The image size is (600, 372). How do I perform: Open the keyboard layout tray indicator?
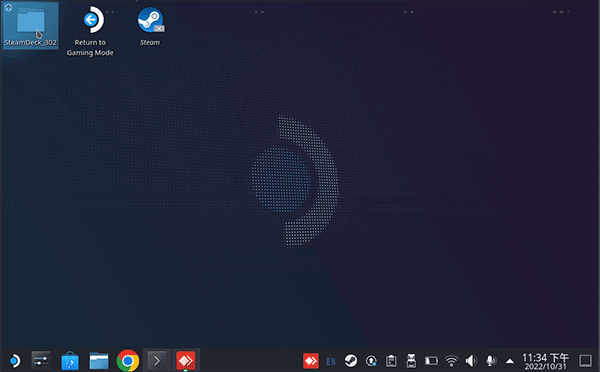click(x=331, y=361)
